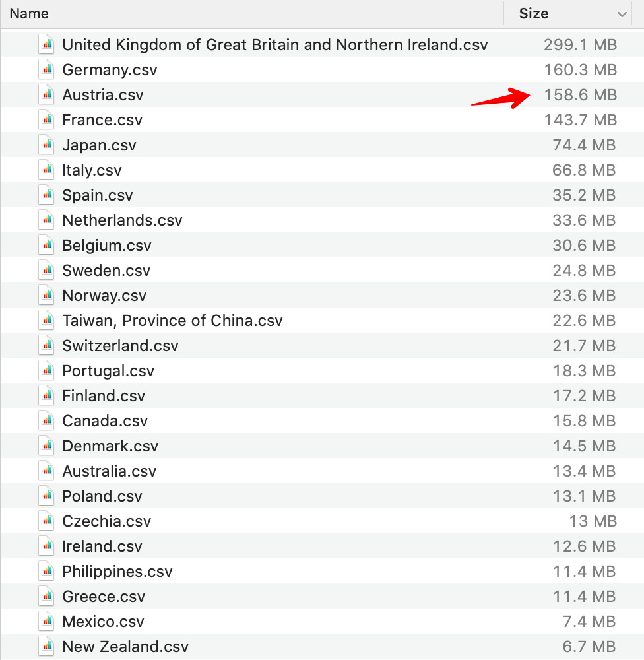This screenshot has width=644, height=660.
Task: Click the 7.4 MB size value
Action: (589, 622)
